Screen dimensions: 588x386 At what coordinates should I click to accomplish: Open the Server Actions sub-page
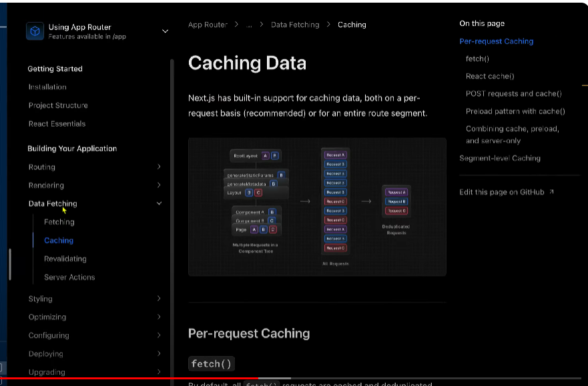pyautogui.click(x=69, y=277)
